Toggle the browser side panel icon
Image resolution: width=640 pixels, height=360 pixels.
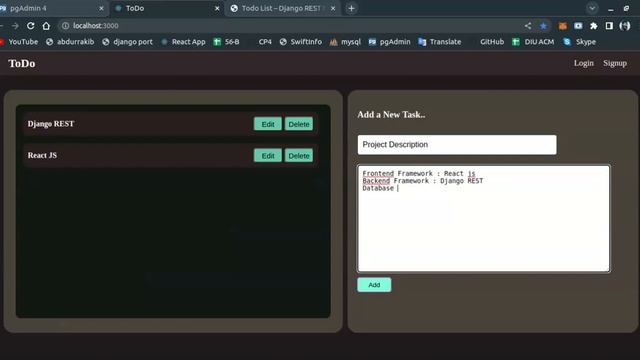click(609, 26)
